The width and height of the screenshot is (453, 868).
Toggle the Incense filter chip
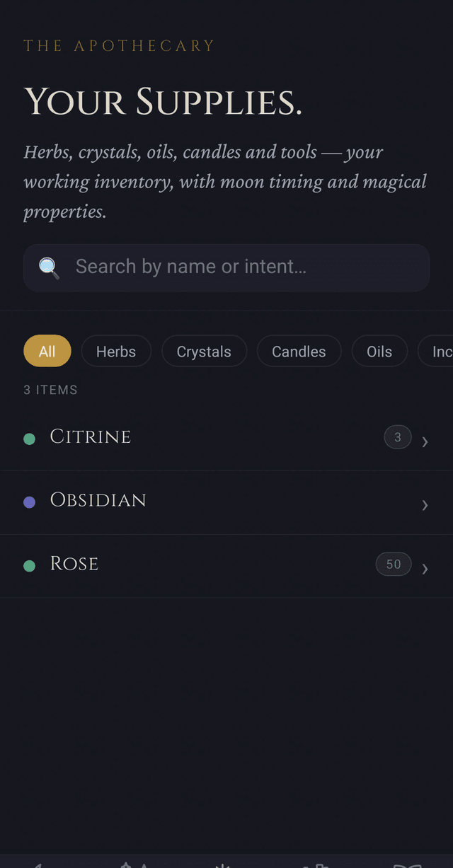pos(442,351)
